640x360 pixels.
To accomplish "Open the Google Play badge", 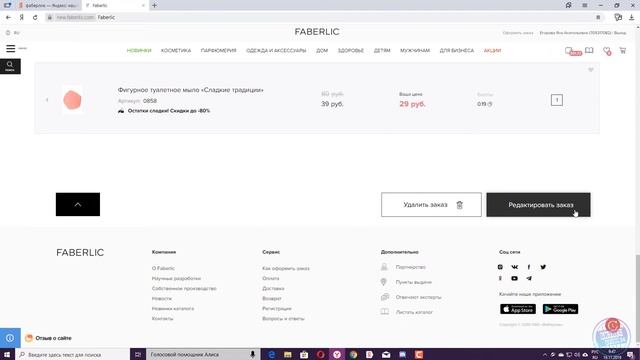I will click(560, 309).
